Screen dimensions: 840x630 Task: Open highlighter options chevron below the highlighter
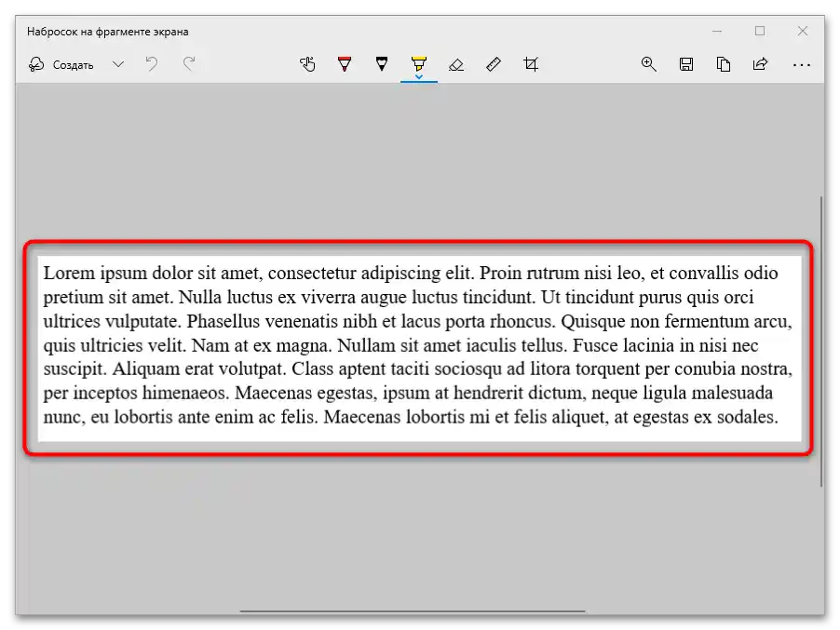click(x=419, y=76)
